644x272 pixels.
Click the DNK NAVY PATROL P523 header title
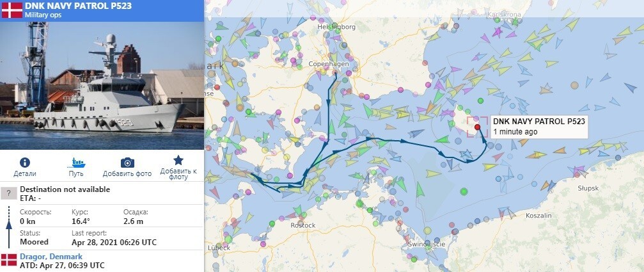[x=78, y=6]
